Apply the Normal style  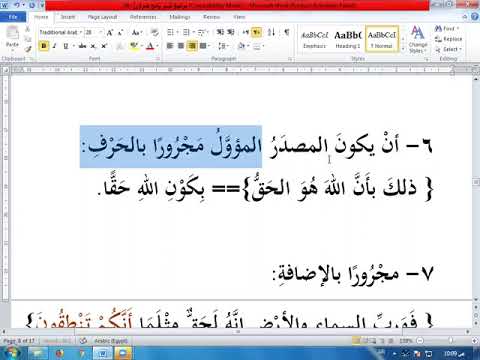pos(382,39)
